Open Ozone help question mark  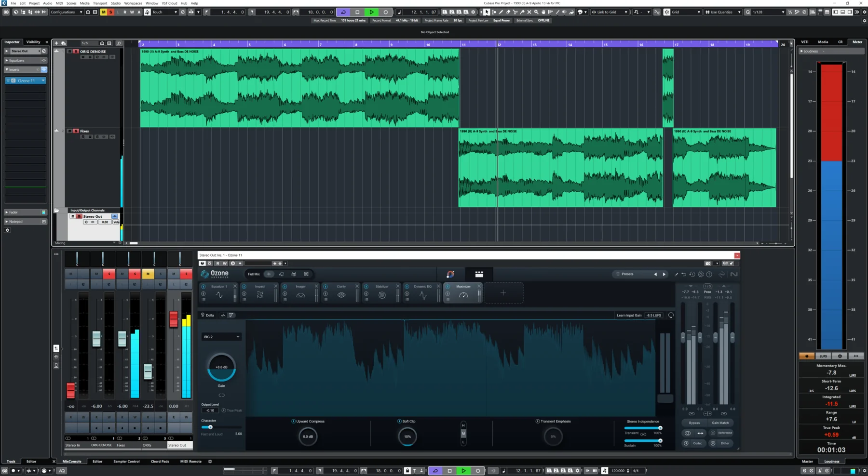click(709, 274)
